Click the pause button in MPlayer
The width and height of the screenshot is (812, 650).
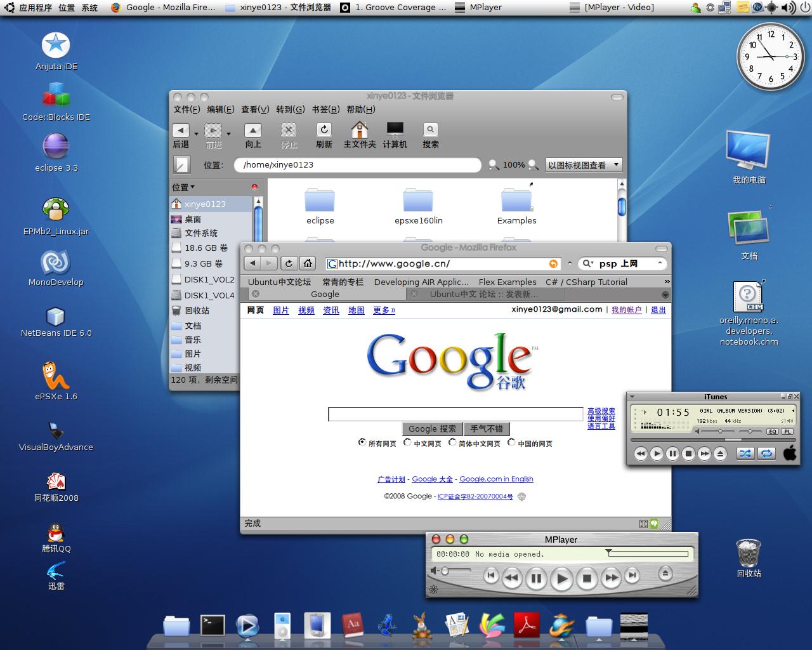click(x=536, y=578)
